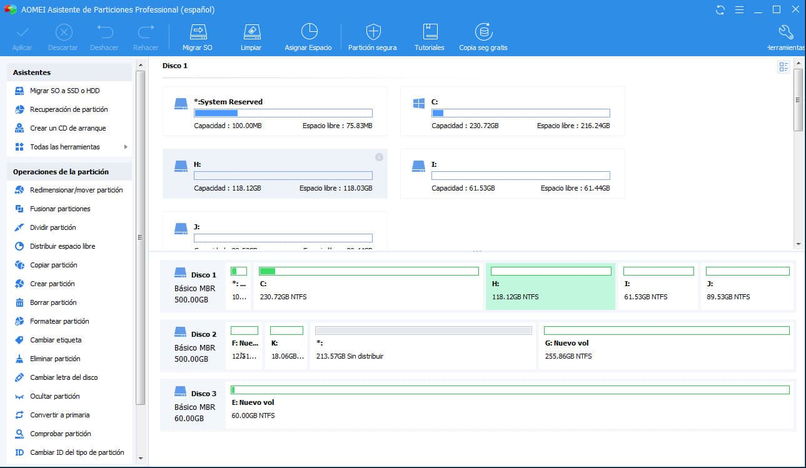Expand Todas las herramientas submenu arrow
This screenshot has height=468, width=806.
pyautogui.click(x=126, y=147)
